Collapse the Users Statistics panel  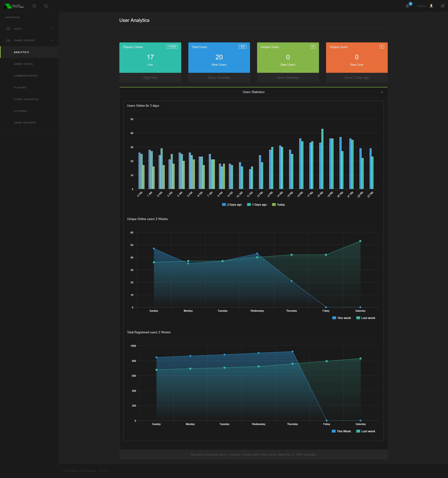382,92
